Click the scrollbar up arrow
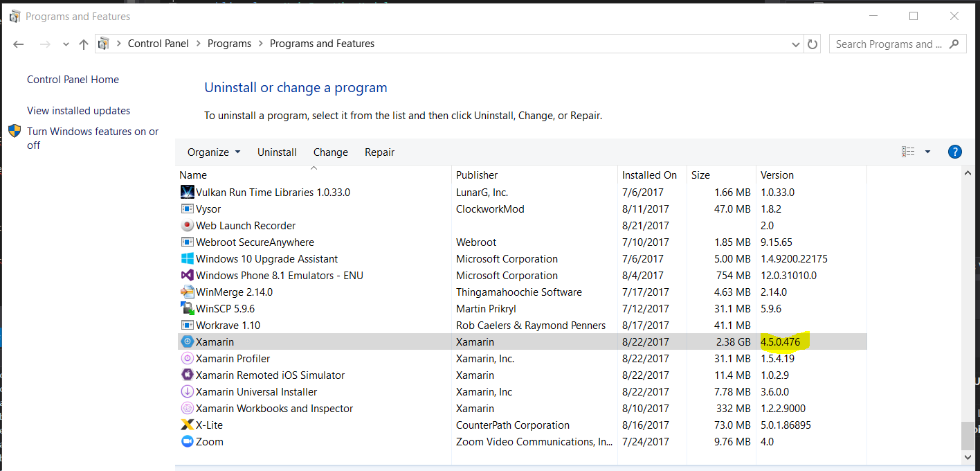The height and width of the screenshot is (471, 980). point(968,172)
